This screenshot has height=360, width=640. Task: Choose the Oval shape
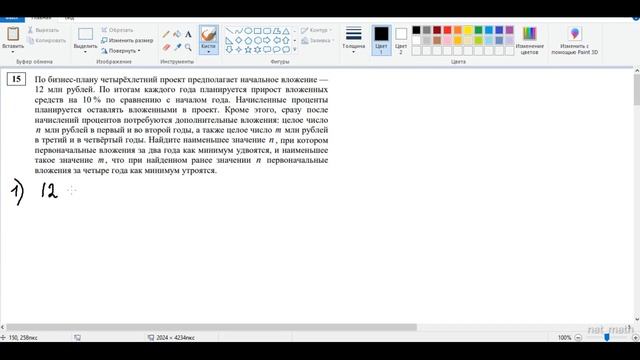[x=248, y=31]
